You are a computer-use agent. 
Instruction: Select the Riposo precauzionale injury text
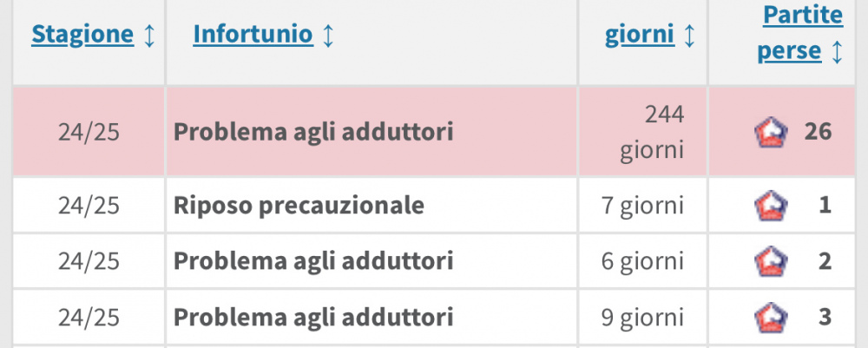pos(299,206)
